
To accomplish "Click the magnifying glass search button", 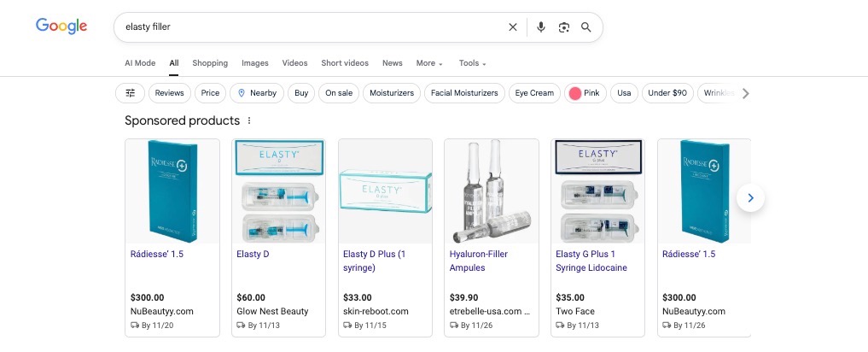I will [x=586, y=27].
